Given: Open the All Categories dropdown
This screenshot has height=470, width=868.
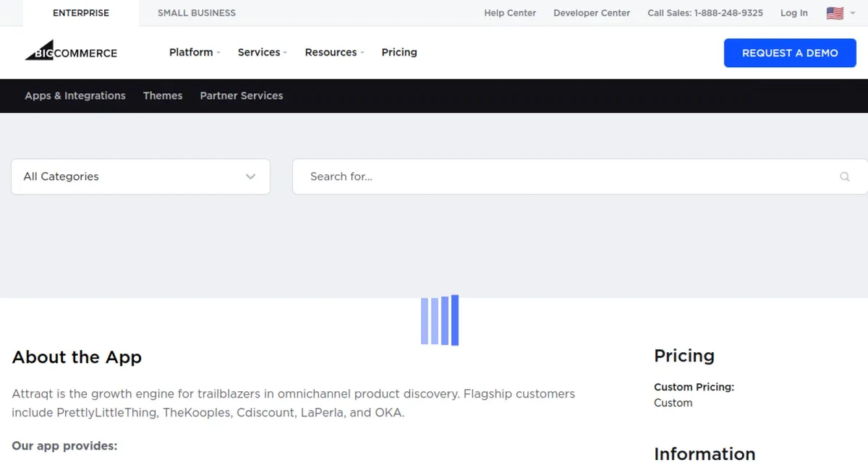Looking at the screenshot, I should pos(140,176).
